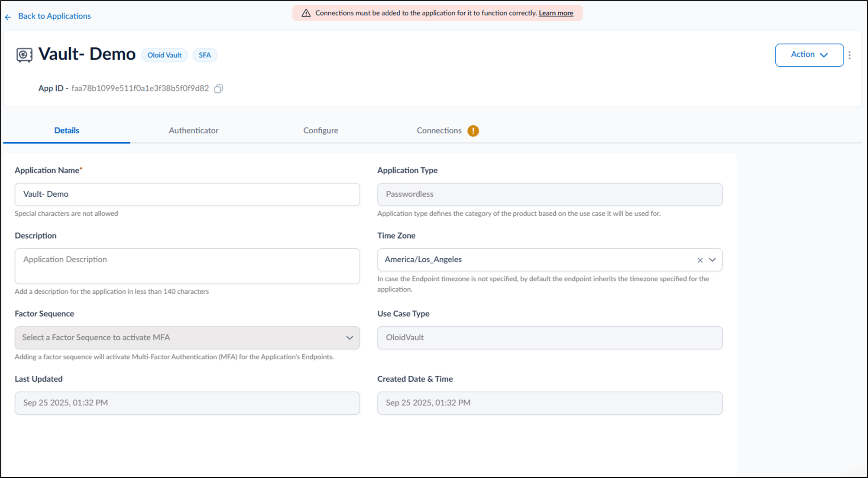
Task: Click the America/Los_Angeles time zone value
Action: click(423, 260)
